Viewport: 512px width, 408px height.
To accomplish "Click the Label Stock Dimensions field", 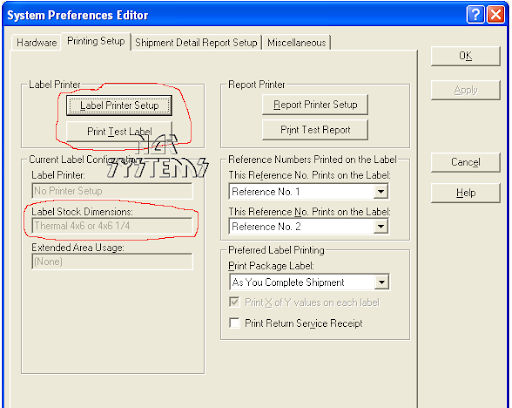I will coord(112,226).
